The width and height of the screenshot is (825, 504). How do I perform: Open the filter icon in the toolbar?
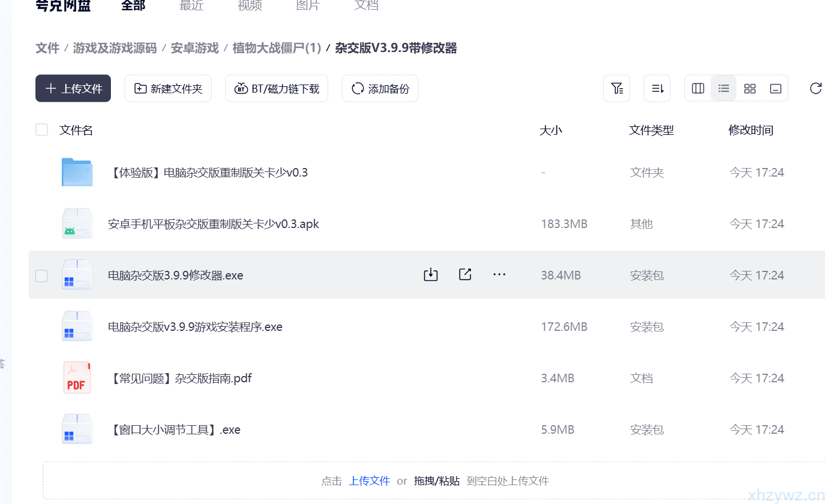(x=616, y=88)
